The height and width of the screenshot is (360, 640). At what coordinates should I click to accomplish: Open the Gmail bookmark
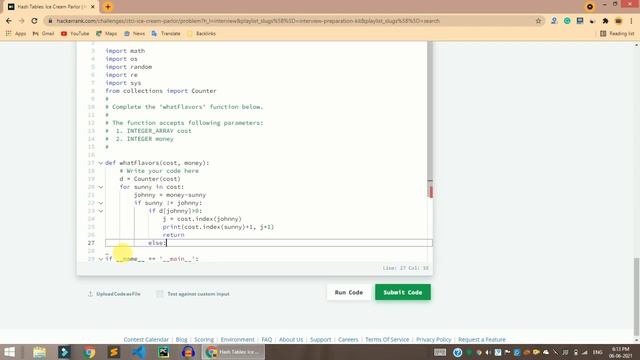[x=43, y=33]
